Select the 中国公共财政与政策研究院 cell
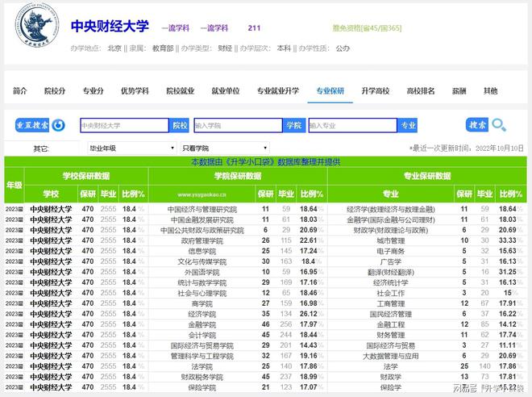The image size is (532, 397). point(202,230)
